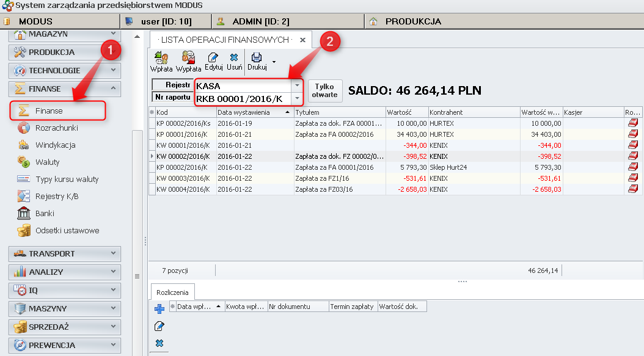Image resolution: width=644 pixels, height=356 pixels.
Task: Select row KW 00002/2016/K
Action: pyautogui.click(x=396, y=156)
